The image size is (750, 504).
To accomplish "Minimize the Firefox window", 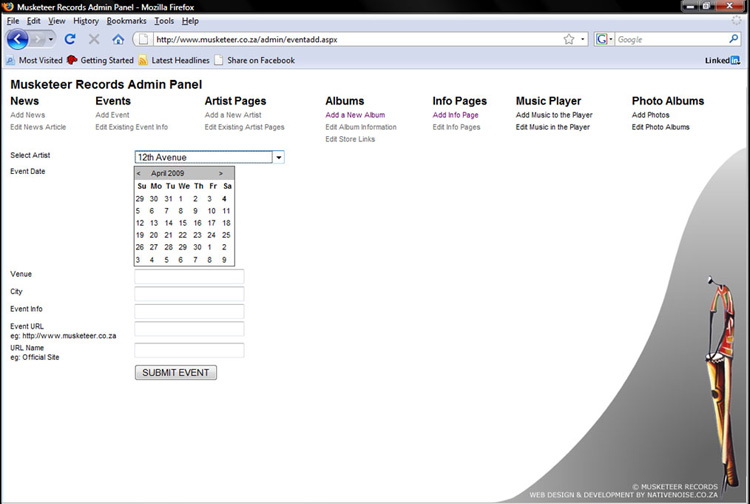I will coord(690,6).
